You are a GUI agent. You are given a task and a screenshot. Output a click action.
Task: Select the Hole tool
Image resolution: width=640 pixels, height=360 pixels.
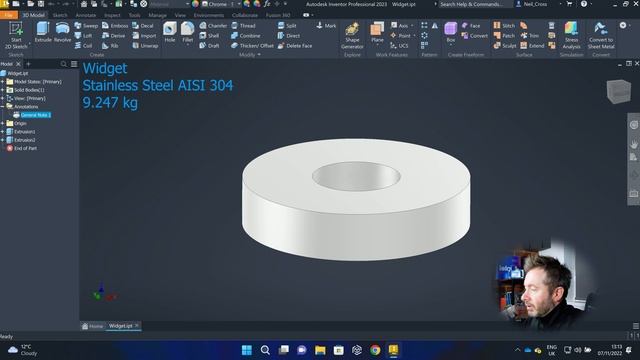[x=170, y=33]
